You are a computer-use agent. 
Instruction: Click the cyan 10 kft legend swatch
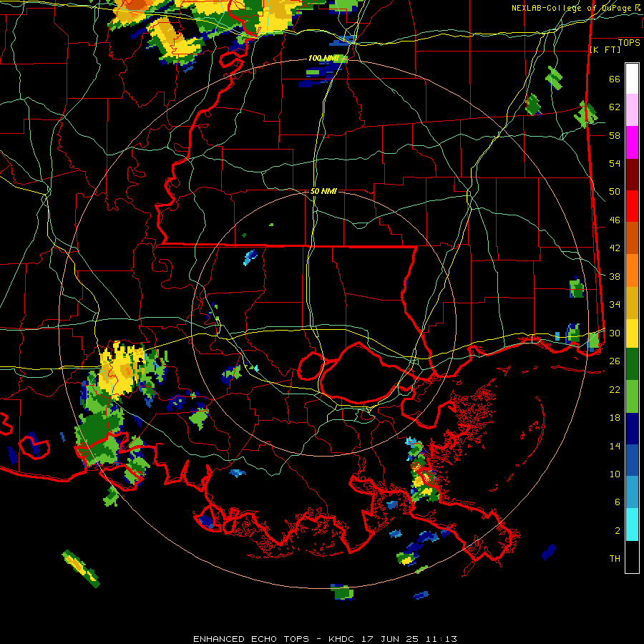point(632,525)
